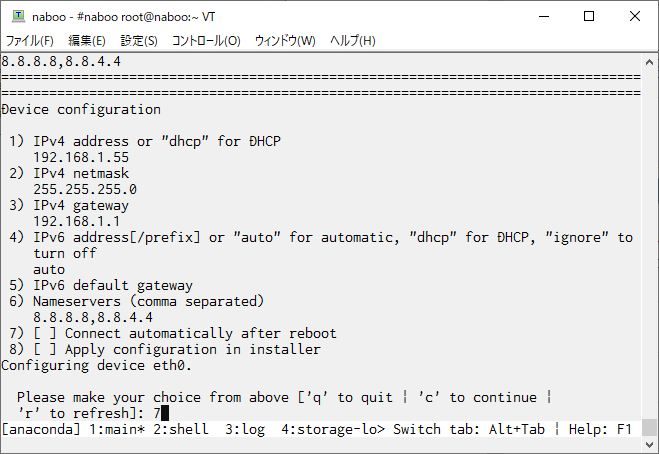Minimize the Tera Term window
The width and height of the screenshot is (659, 454).
pos(544,16)
